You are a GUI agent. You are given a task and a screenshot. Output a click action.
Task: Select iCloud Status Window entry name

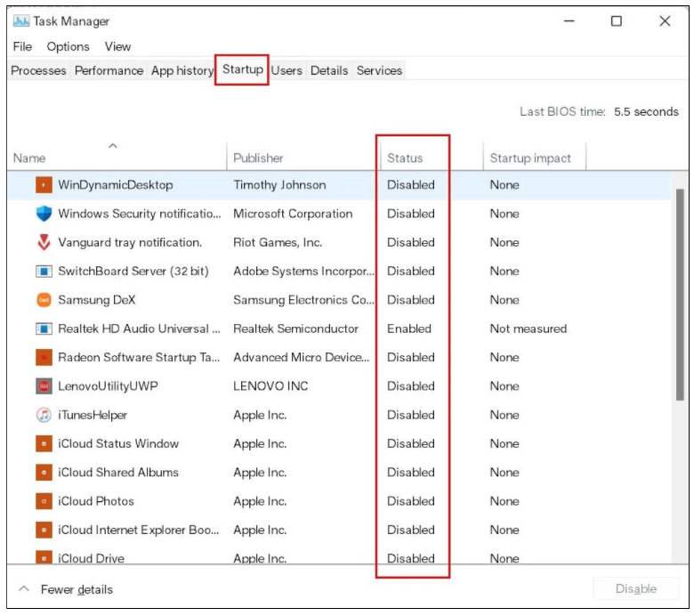click(x=118, y=443)
